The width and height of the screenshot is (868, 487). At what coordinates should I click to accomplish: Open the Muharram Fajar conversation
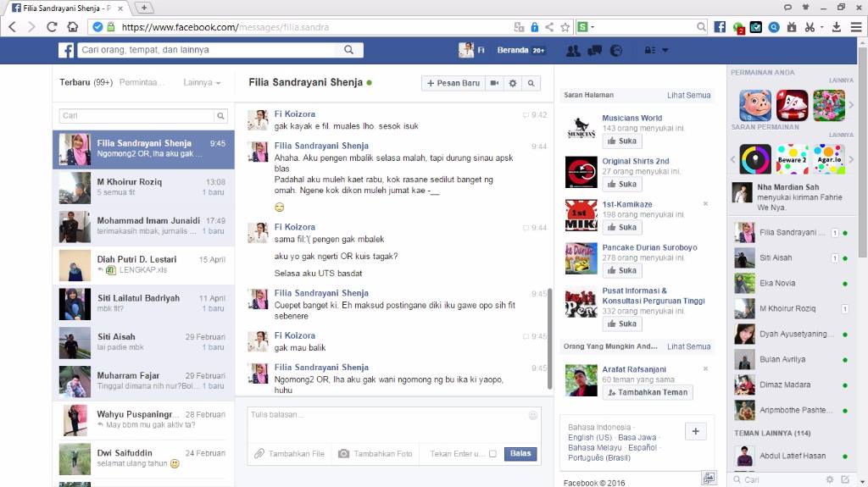tap(143, 381)
